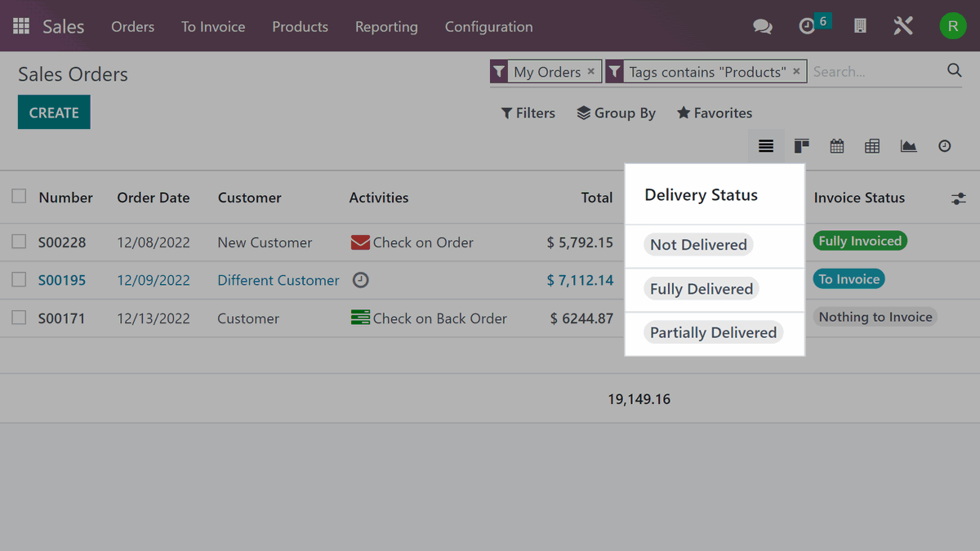
Task: Open the Filters dropdown
Action: click(x=528, y=113)
